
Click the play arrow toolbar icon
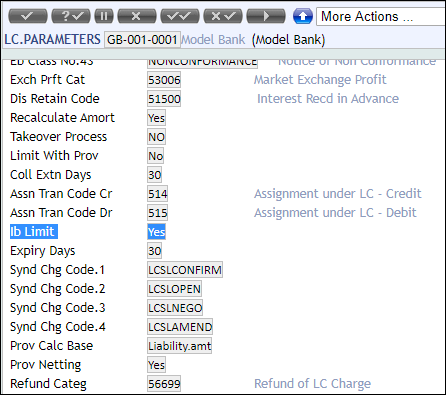pyautogui.click(x=266, y=16)
